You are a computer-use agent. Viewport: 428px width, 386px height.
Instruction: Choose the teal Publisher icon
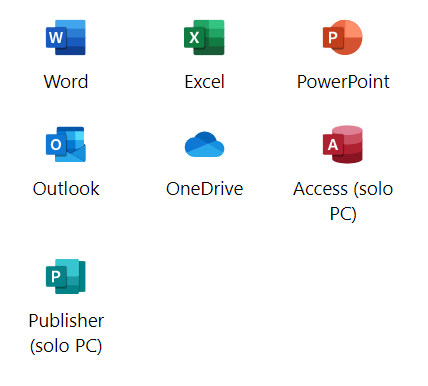click(66, 276)
